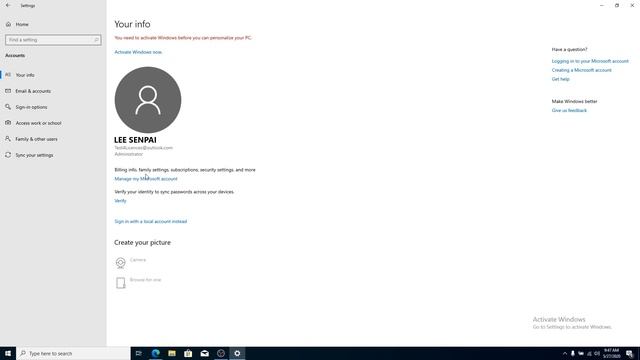Open Manage my Microsoft account link
Screen dimensions: 640x360
click(x=146, y=179)
